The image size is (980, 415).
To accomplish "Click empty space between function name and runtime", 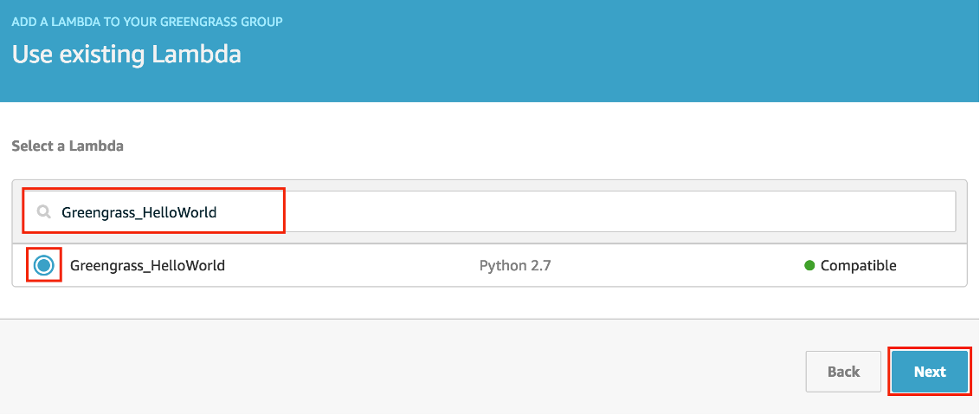I will click(350, 265).
